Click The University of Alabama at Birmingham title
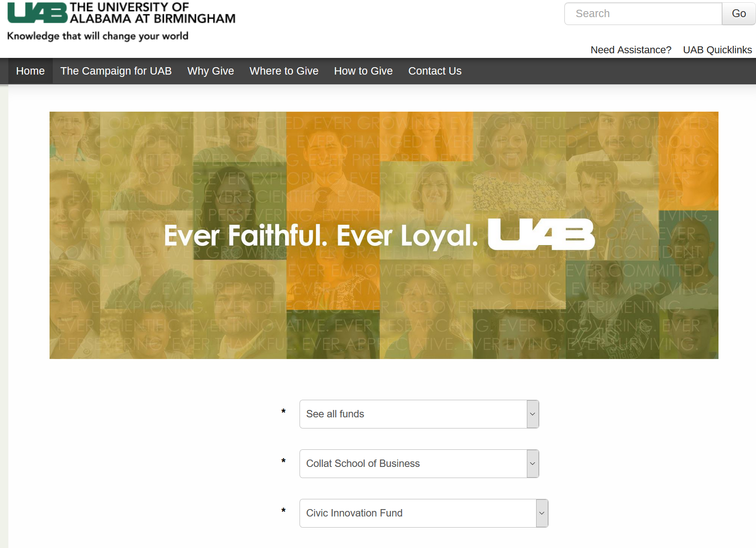The image size is (756, 548). (152, 13)
